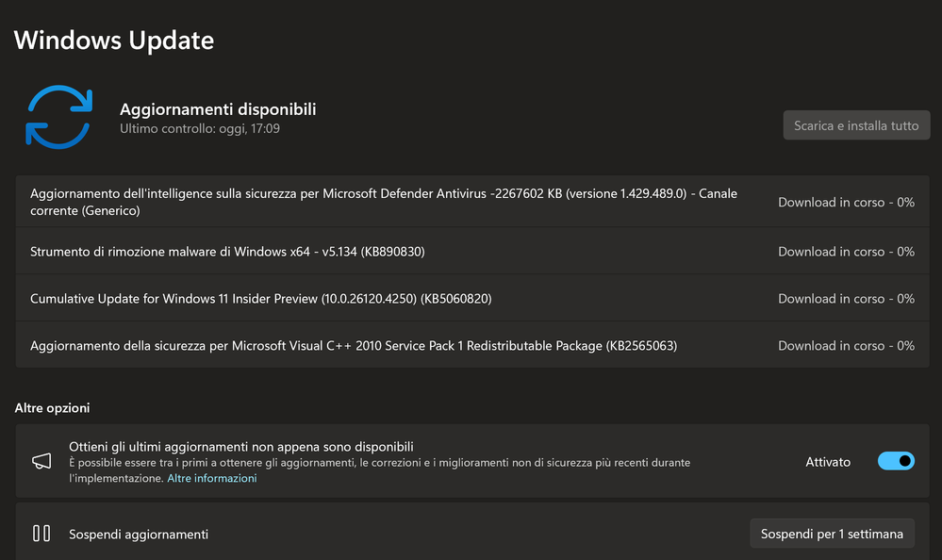Viewport: 942px width, 560px height.
Task: Click download progress for Visual C++ row
Action: [x=846, y=346]
